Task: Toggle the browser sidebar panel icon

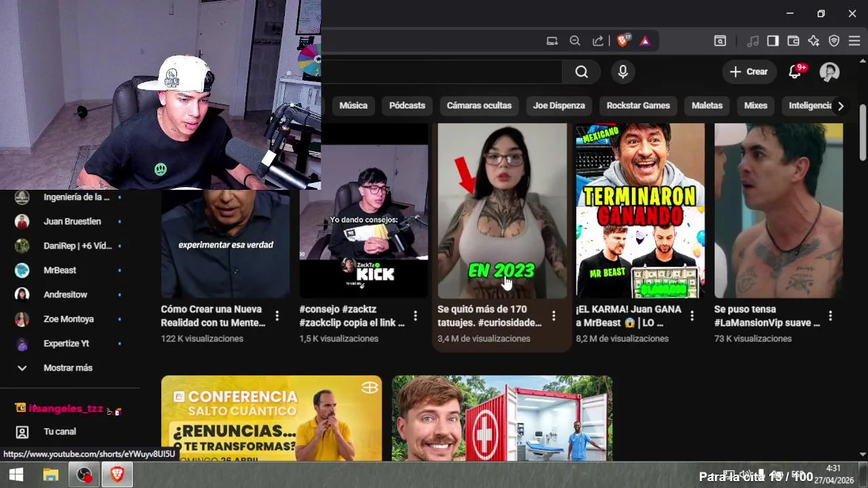Action: (772, 41)
